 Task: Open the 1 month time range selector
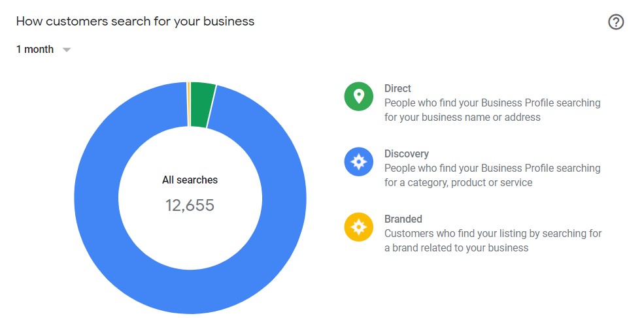click(x=44, y=49)
